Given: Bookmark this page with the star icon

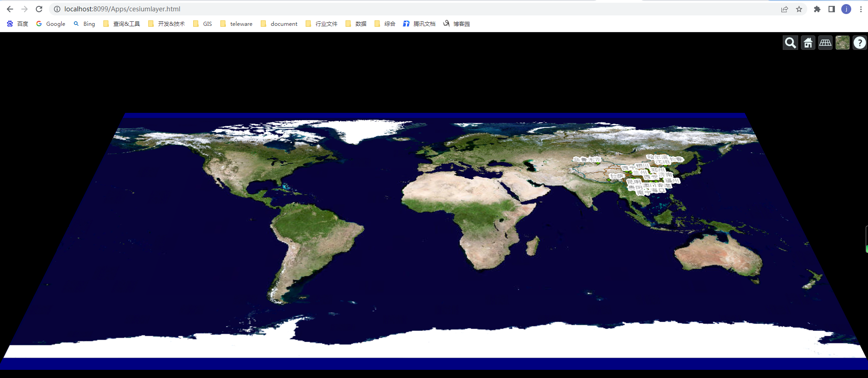Looking at the screenshot, I should [799, 9].
